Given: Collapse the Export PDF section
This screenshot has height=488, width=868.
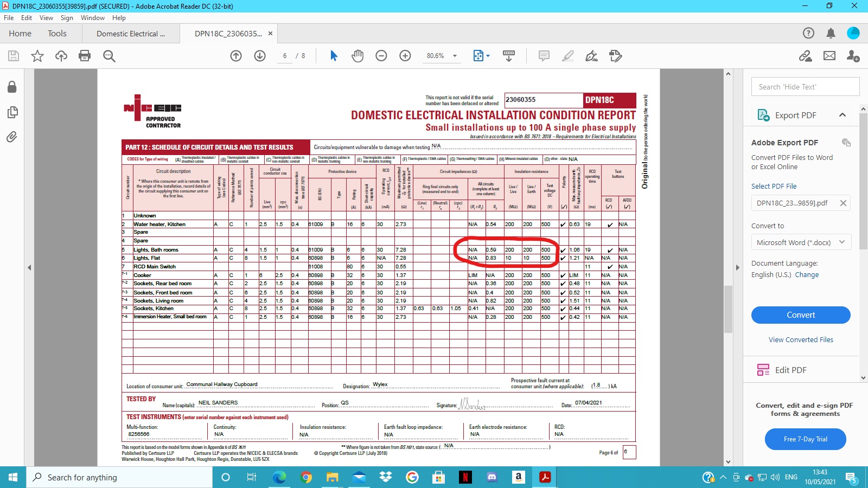Looking at the screenshot, I should [843, 115].
